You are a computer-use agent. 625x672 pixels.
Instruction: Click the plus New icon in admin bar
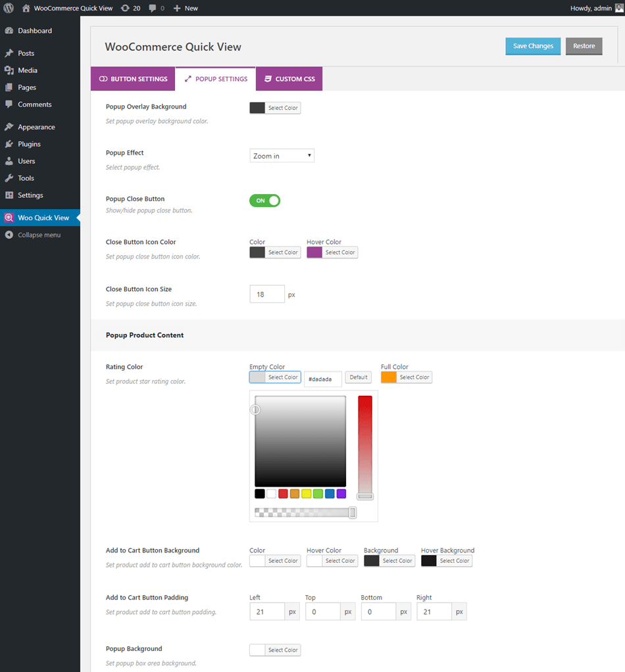click(x=177, y=8)
